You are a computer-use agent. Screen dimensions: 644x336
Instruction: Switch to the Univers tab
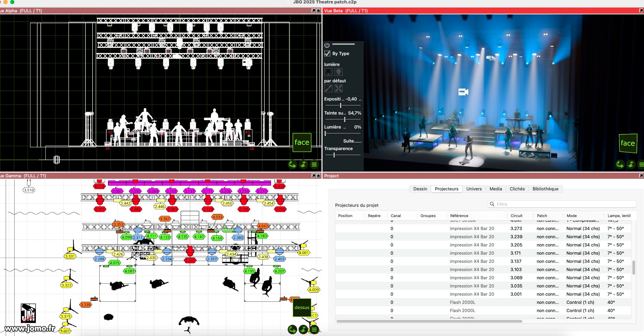click(x=474, y=189)
